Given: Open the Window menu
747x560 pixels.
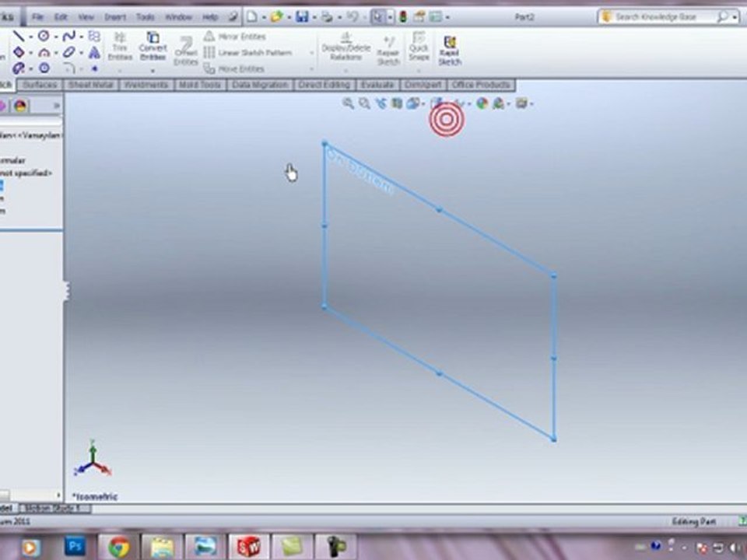Looking at the screenshot, I should pyautogui.click(x=178, y=17).
